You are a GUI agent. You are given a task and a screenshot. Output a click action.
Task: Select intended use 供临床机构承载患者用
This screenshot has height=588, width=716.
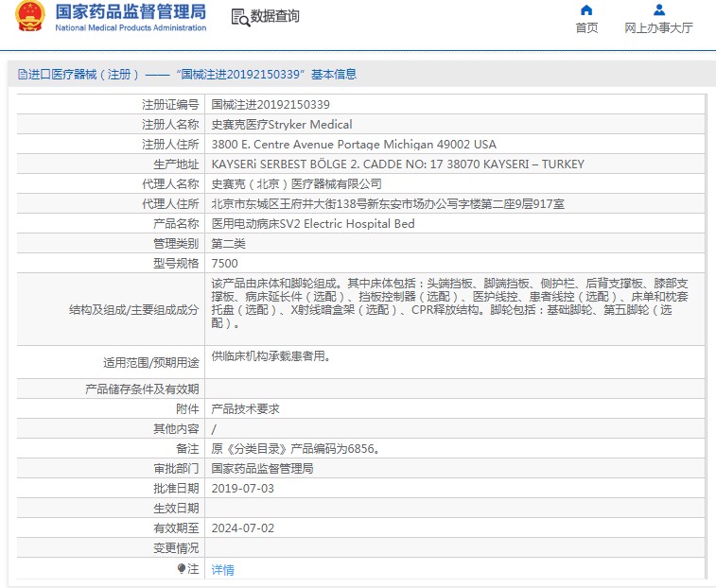pos(271,356)
